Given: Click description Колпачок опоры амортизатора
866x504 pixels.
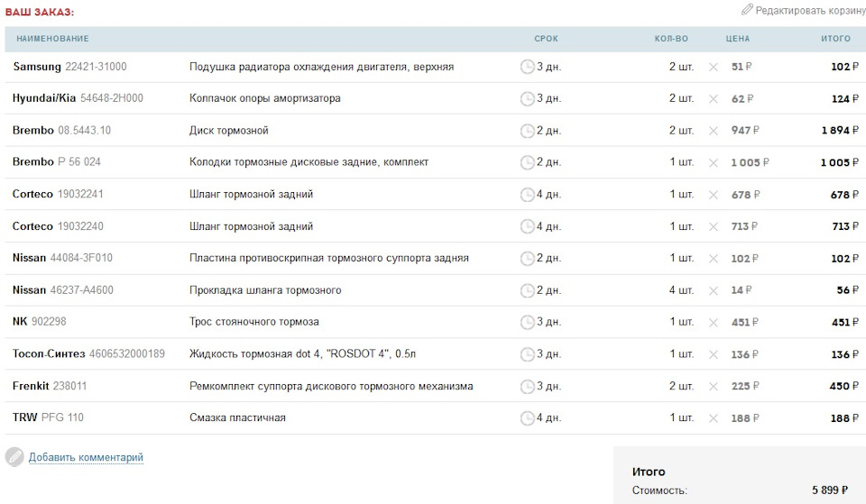Looking at the screenshot, I should (x=265, y=98).
